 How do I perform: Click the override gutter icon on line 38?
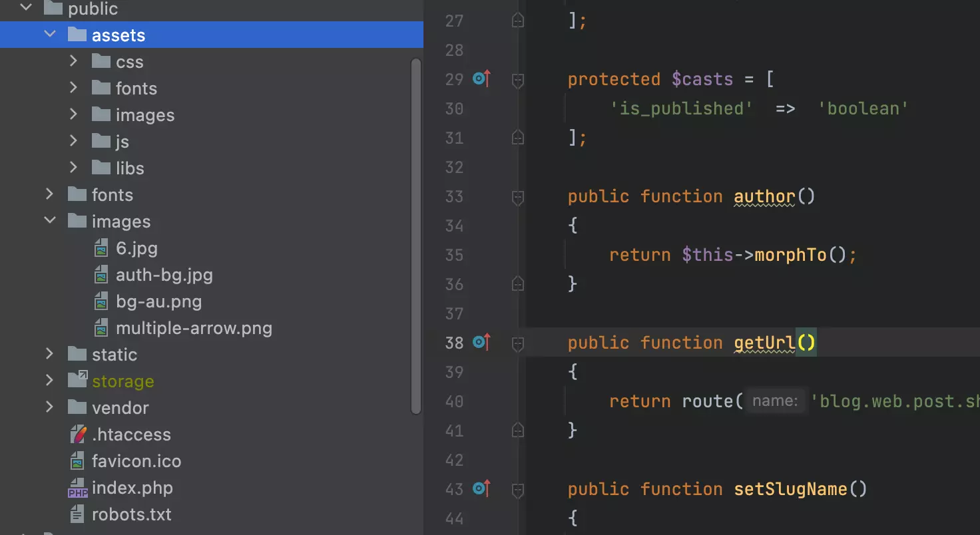pyautogui.click(x=481, y=343)
